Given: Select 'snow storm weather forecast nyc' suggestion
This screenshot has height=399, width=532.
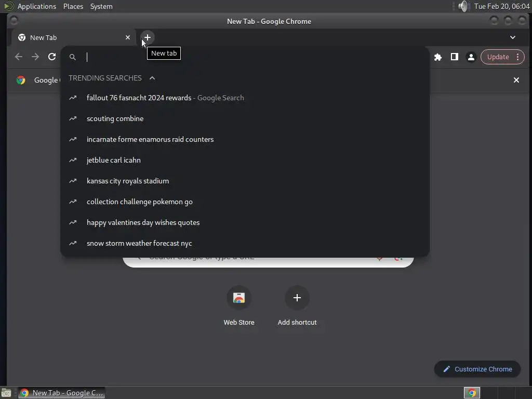Looking at the screenshot, I should (245, 243).
